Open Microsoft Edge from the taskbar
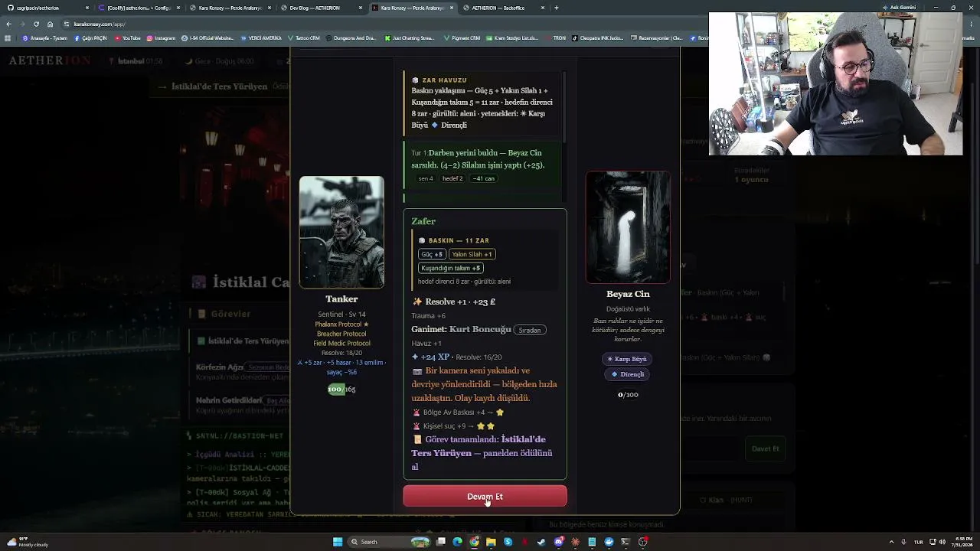This screenshot has height=551, width=980. pyautogui.click(x=458, y=542)
